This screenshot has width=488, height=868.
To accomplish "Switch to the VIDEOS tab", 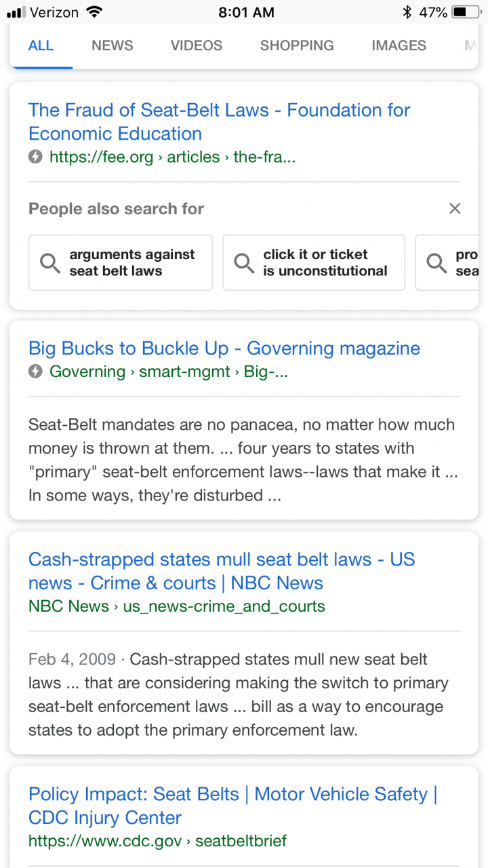I will (x=197, y=45).
